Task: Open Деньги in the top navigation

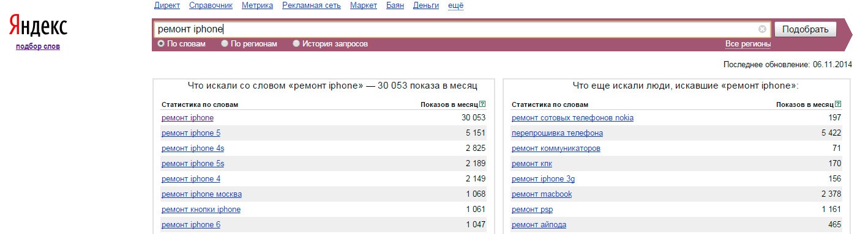Action: coord(426,5)
